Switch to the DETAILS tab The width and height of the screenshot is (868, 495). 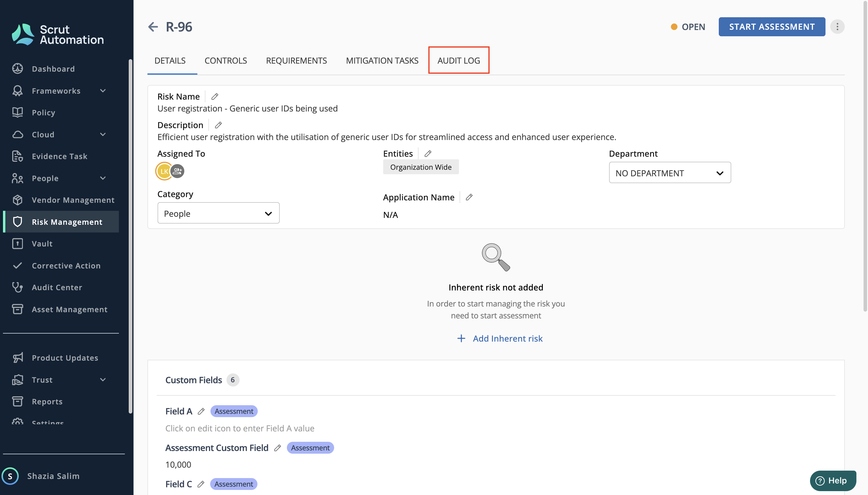point(170,61)
